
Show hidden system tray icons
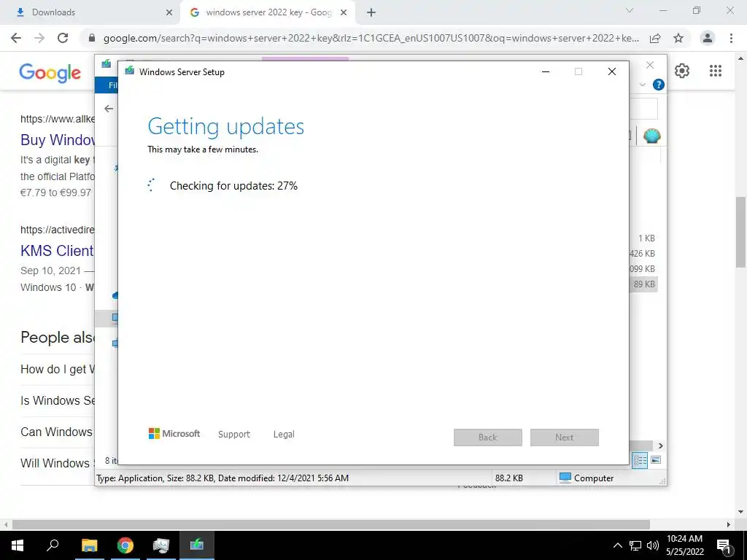click(x=617, y=545)
